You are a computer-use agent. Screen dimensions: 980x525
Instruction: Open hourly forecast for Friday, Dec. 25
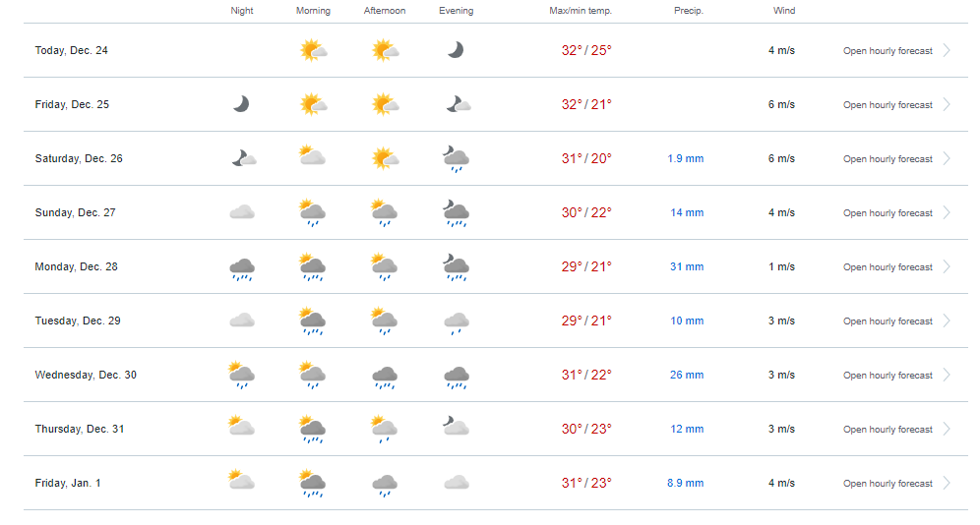(888, 105)
